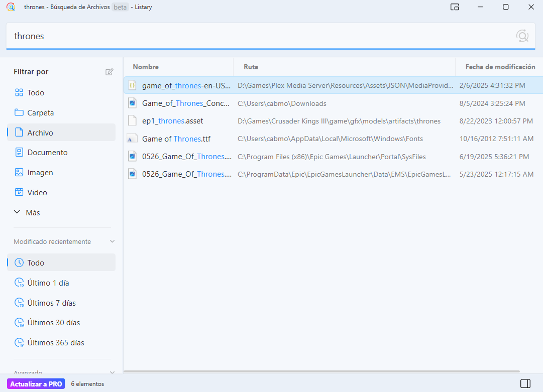Filter results by Carpeta
This screenshot has width=543, height=392.
(x=40, y=113)
